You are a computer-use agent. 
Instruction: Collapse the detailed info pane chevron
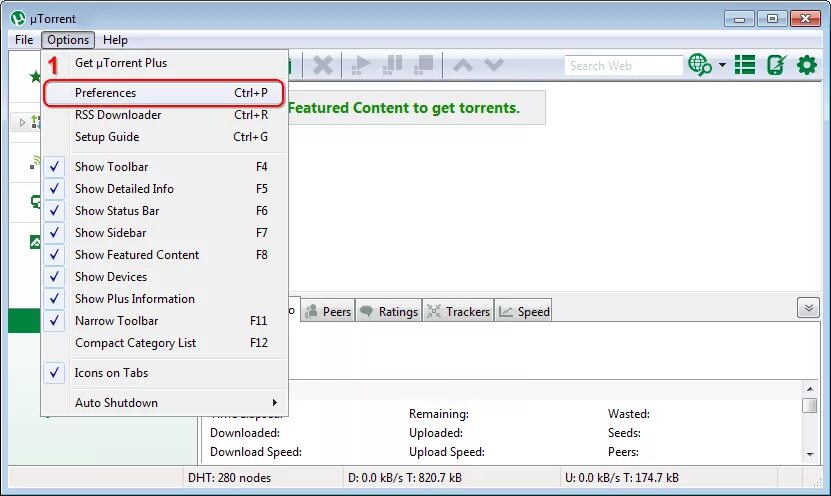(808, 308)
